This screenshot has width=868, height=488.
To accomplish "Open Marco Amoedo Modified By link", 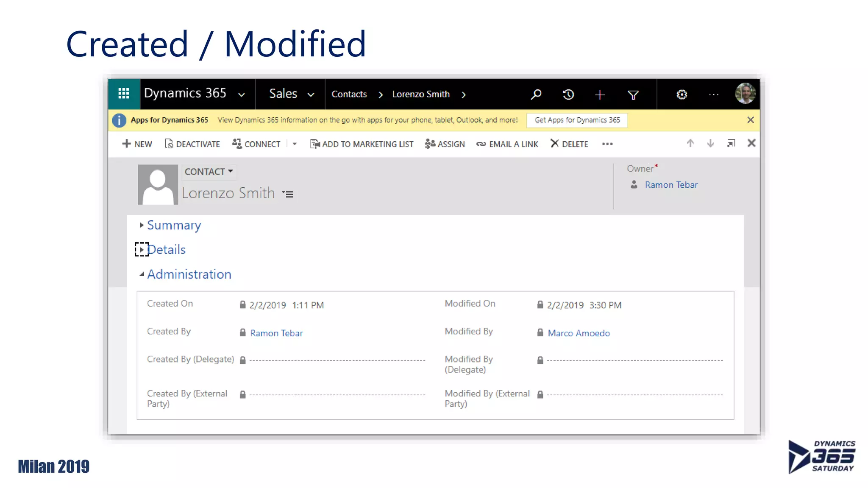I will pos(579,333).
